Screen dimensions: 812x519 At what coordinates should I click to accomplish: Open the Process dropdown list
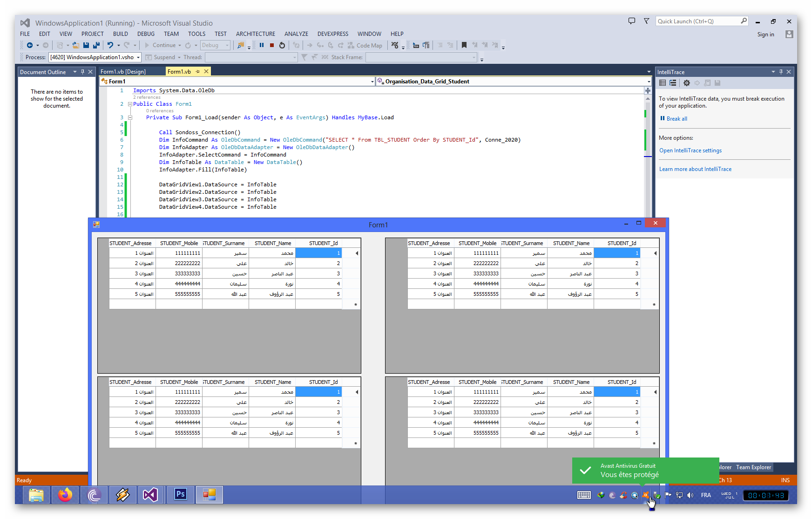point(138,57)
